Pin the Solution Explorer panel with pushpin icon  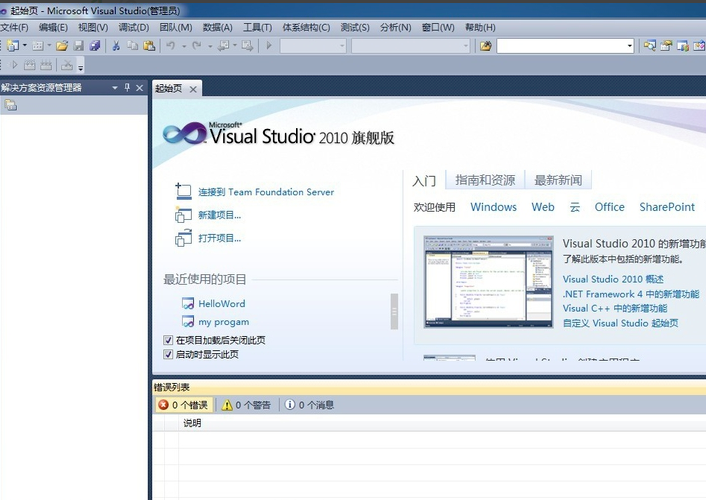click(126, 88)
